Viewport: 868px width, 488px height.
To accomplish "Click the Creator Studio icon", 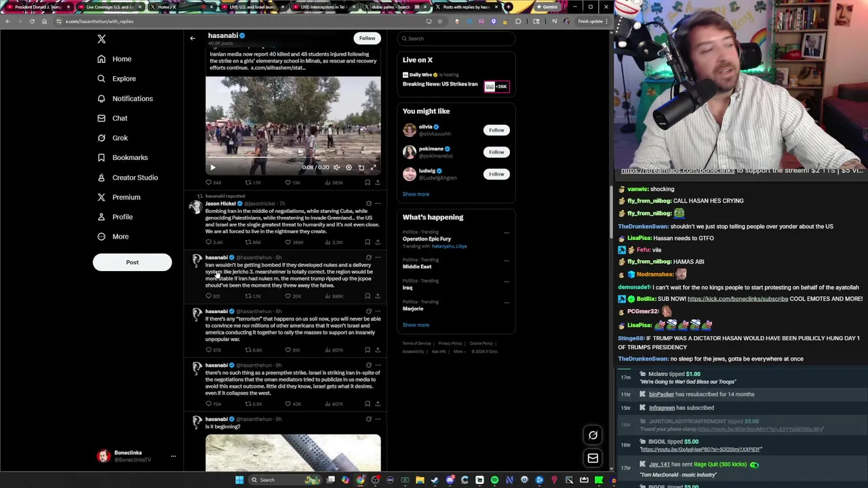I will point(101,178).
